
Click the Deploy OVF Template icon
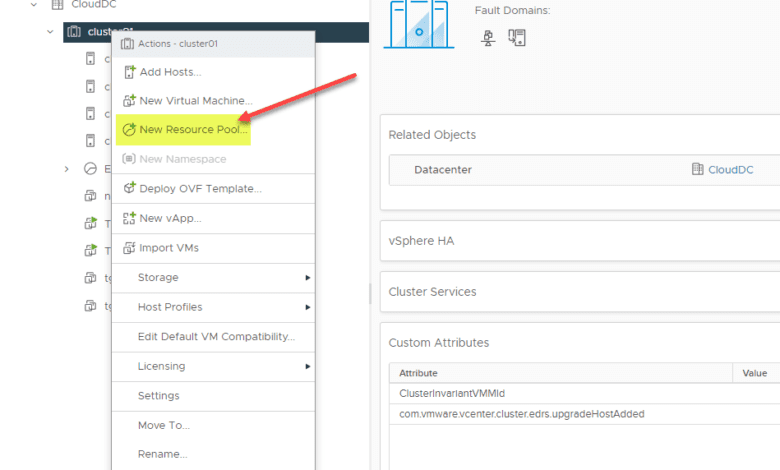(129, 188)
